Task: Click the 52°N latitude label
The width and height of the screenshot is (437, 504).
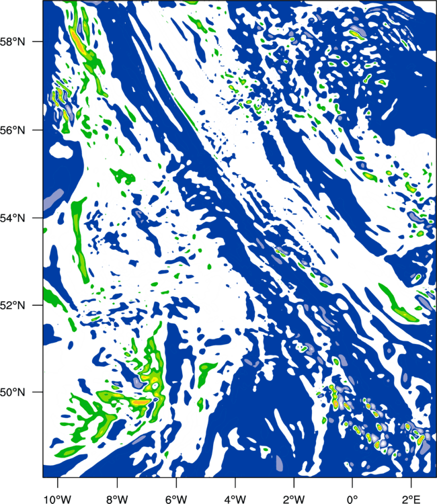Action: point(12,305)
